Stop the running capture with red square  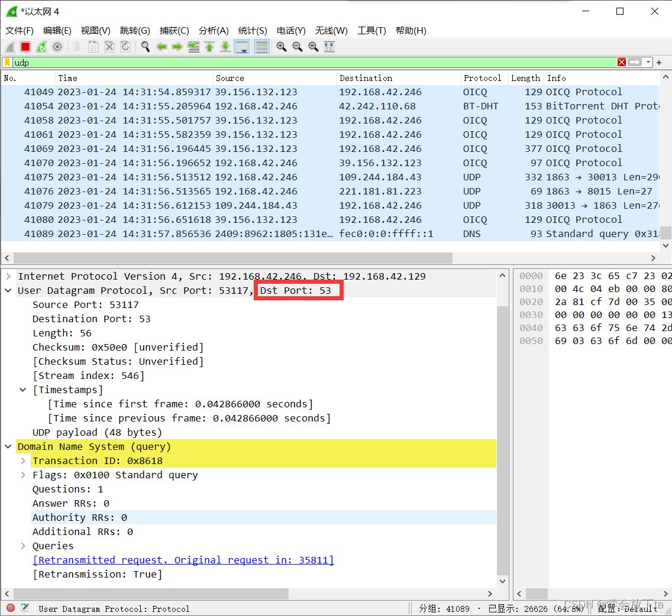point(25,47)
